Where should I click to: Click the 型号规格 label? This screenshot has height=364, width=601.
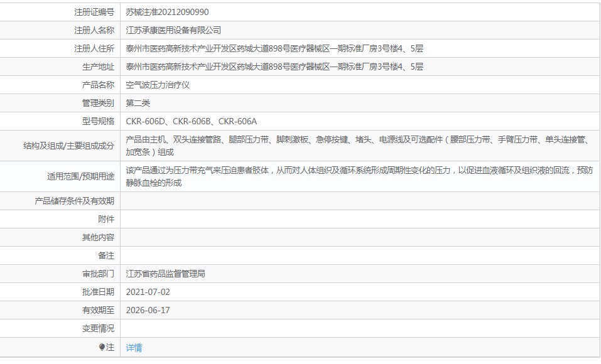(98, 122)
